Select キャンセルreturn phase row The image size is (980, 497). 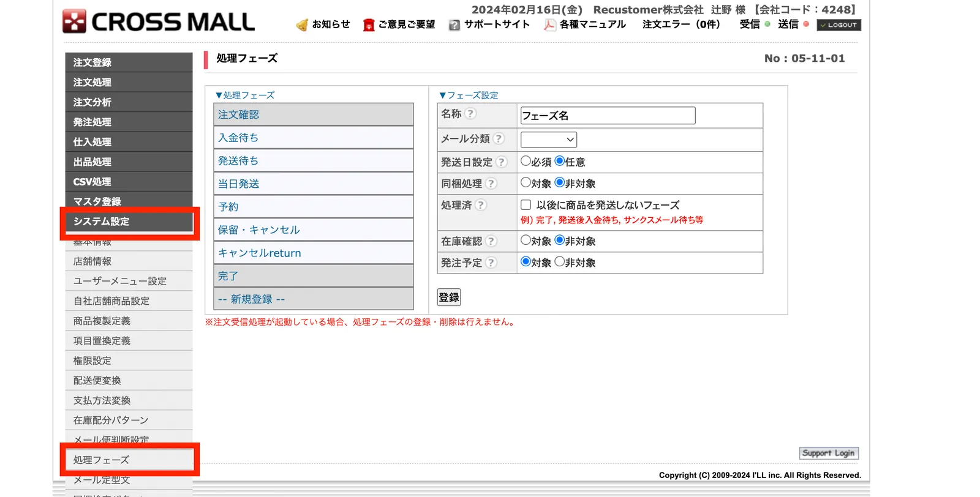tap(314, 253)
